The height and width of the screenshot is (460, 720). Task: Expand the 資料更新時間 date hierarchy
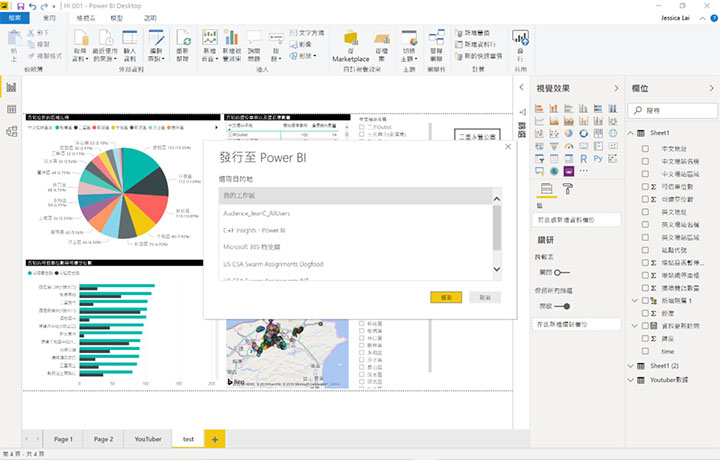click(x=635, y=326)
